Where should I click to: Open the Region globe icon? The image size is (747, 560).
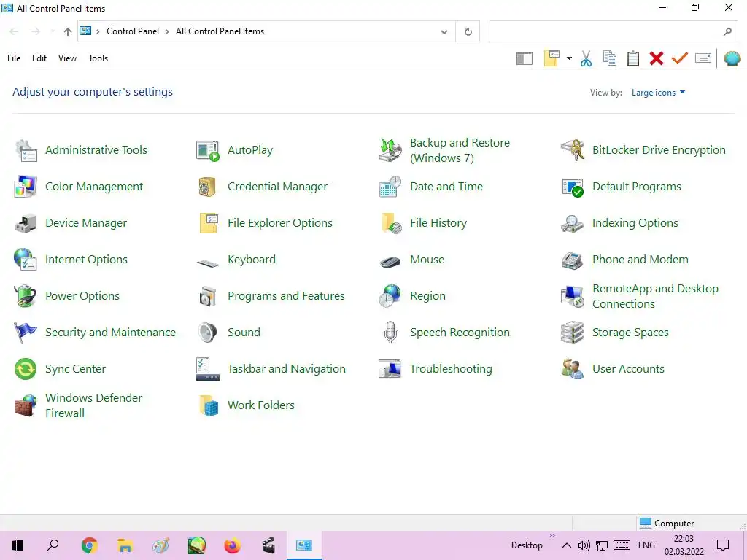pos(390,296)
